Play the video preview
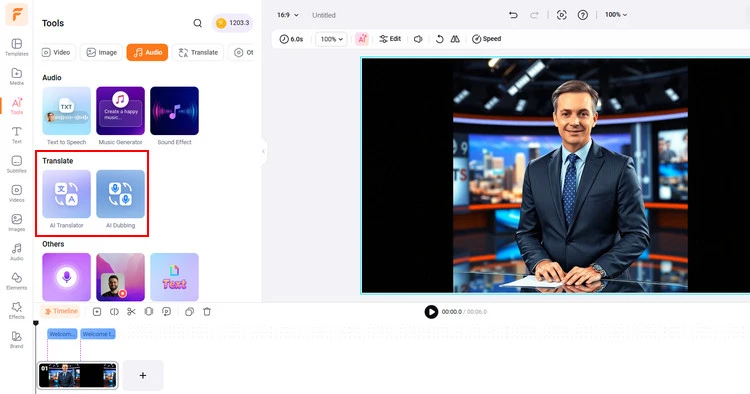This screenshot has height=394, width=750. 431,312
